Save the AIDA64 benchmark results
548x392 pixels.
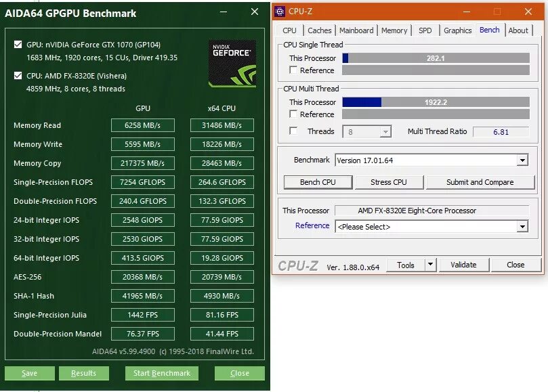[30, 373]
